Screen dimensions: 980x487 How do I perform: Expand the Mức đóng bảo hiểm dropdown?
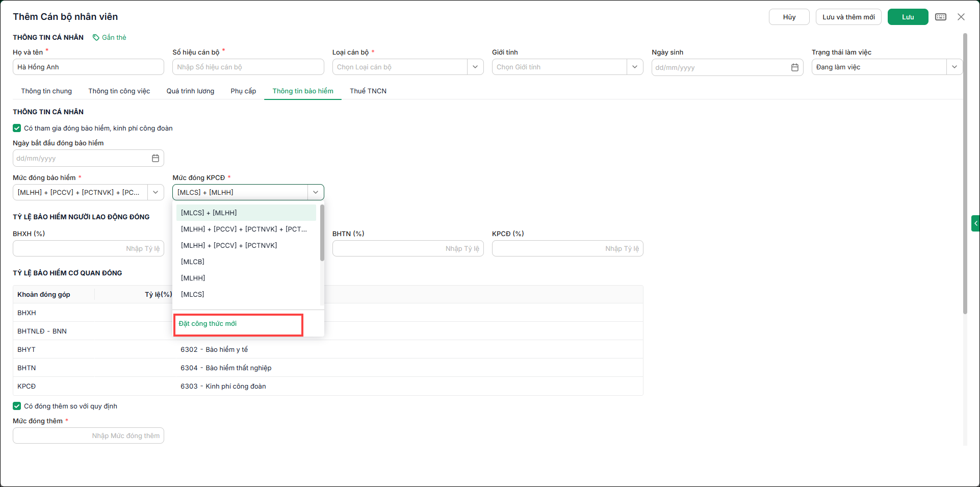coord(156,192)
